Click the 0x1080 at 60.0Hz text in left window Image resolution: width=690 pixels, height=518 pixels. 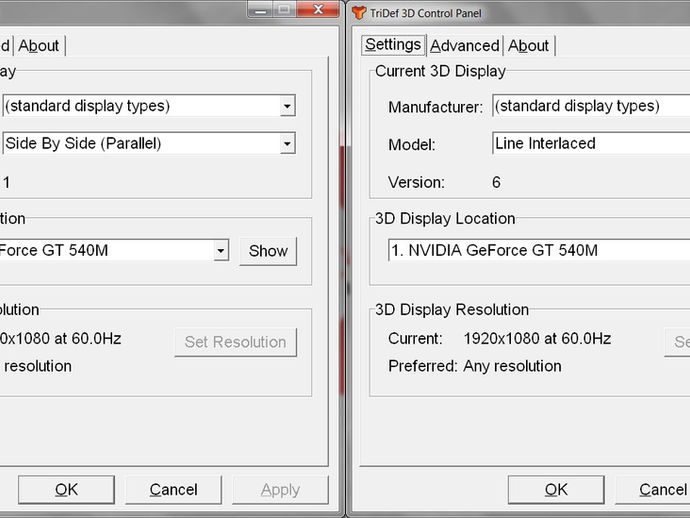[60, 338]
